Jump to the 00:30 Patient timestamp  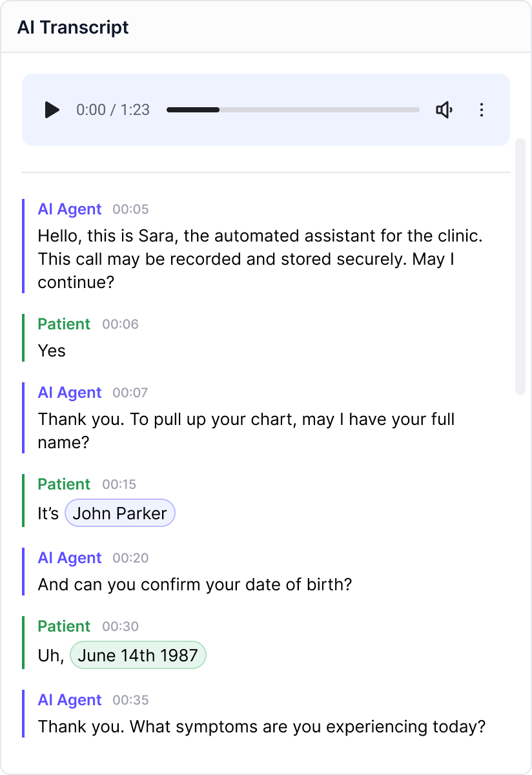120,626
